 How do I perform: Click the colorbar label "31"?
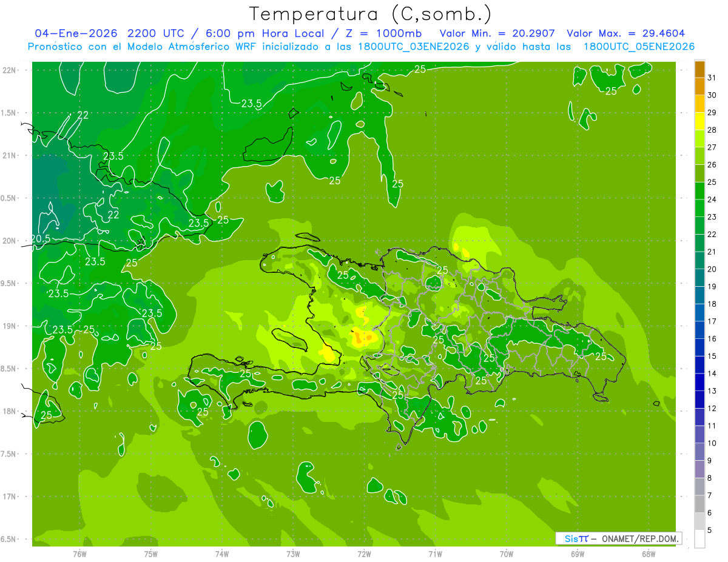[712, 78]
